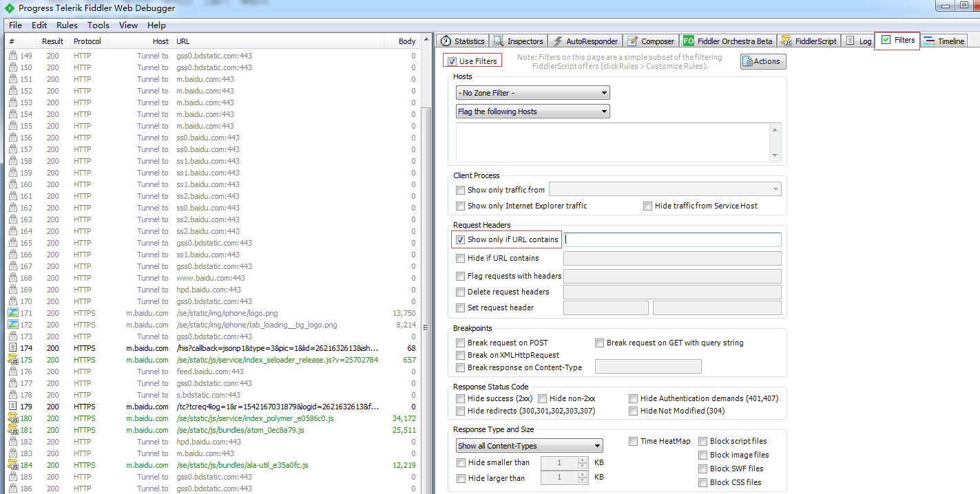Screen dimensions: 980x494
Task: Check Show only Internet Explorer traffic
Action: [461, 206]
